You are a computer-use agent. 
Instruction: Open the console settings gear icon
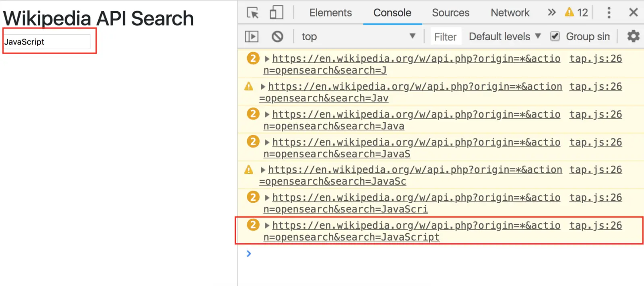point(634,36)
